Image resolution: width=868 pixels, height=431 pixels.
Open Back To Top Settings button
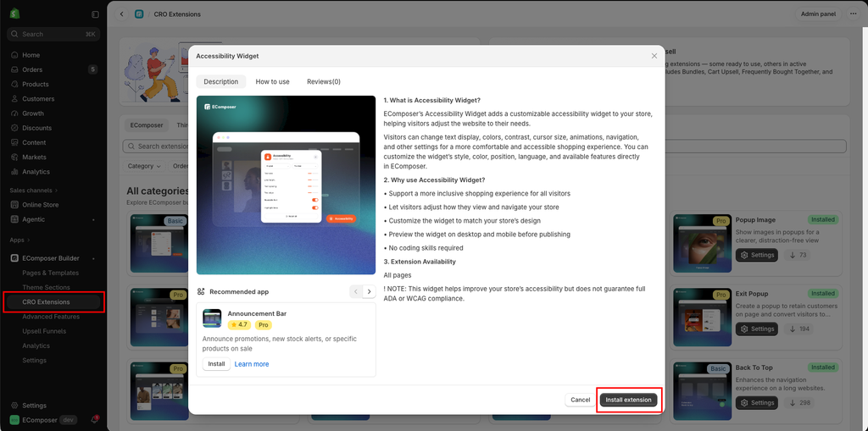pos(757,402)
